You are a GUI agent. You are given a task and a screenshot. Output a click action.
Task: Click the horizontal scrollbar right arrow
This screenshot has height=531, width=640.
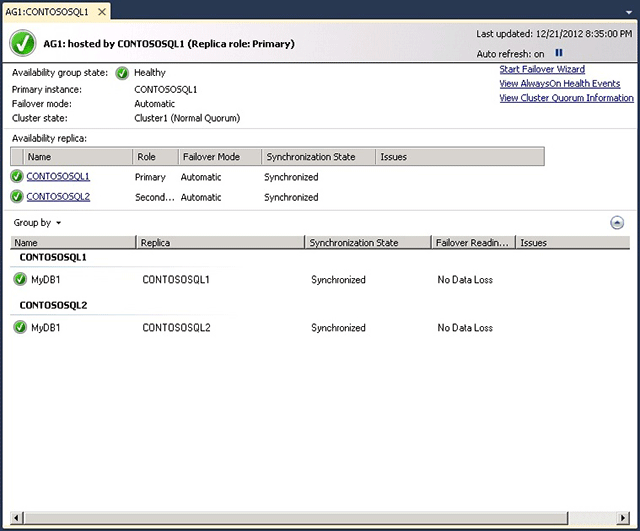(x=622, y=518)
